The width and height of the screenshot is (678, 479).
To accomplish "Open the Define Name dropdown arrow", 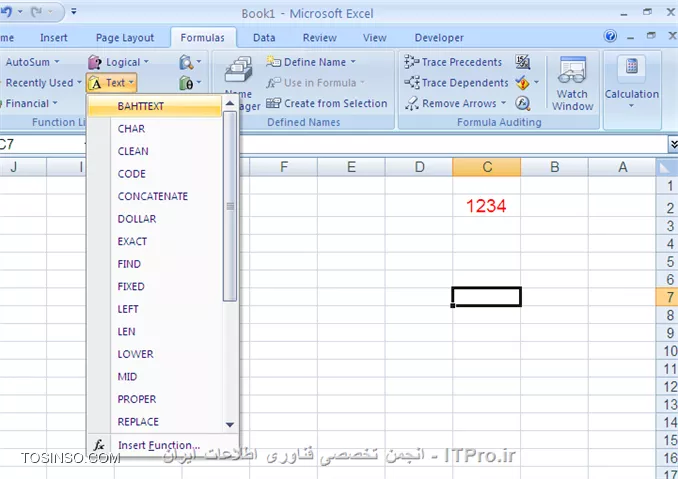I will [x=353, y=62].
